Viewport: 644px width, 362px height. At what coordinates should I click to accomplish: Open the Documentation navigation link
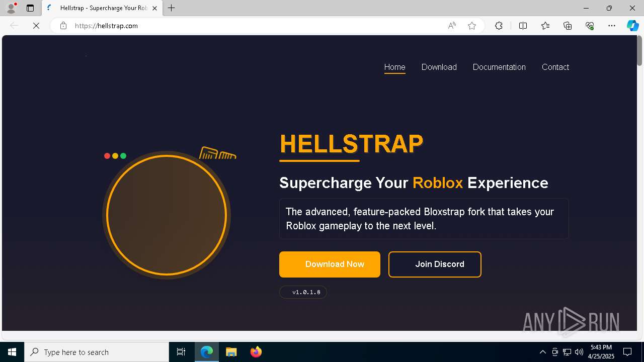[499, 67]
